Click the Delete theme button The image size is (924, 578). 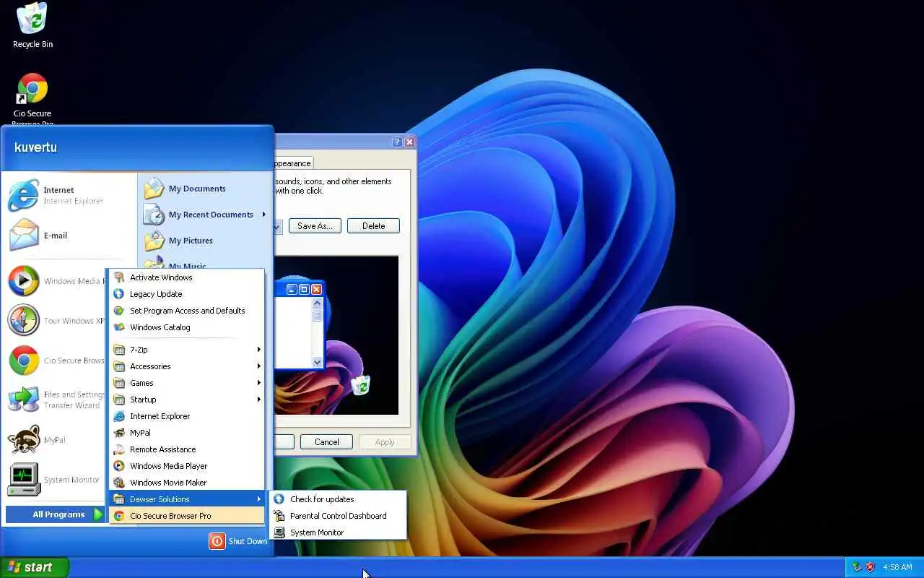373,226
